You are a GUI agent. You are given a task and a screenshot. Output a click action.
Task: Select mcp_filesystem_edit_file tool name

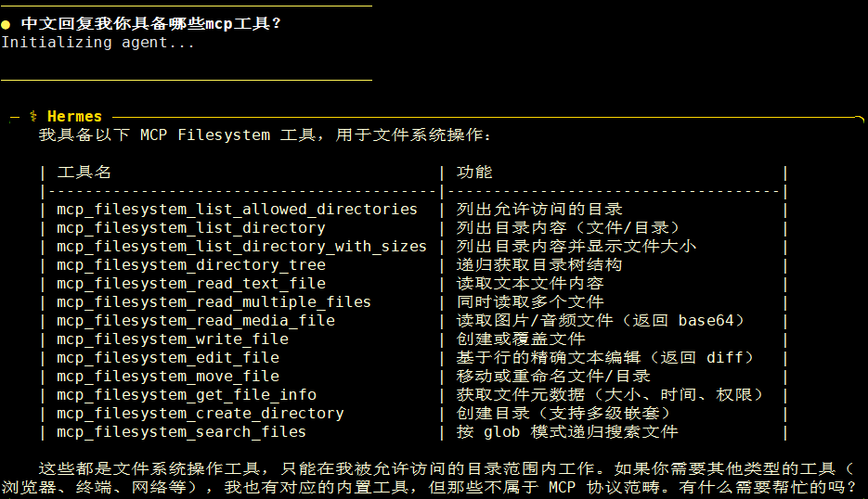coord(168,357)
